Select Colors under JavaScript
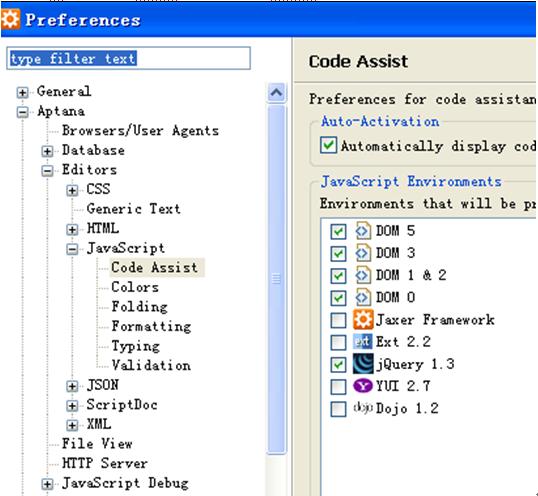538x496 pixels. click(135, 287)
